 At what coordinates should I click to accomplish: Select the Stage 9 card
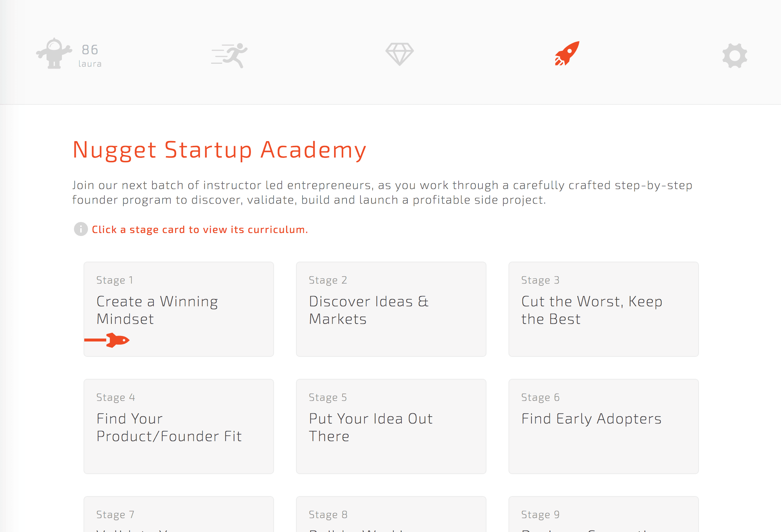[x=603, y=515]
